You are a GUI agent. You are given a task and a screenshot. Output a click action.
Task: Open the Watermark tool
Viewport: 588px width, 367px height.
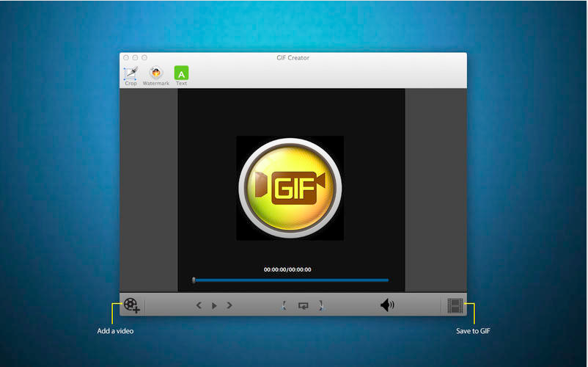click(155, 73)
